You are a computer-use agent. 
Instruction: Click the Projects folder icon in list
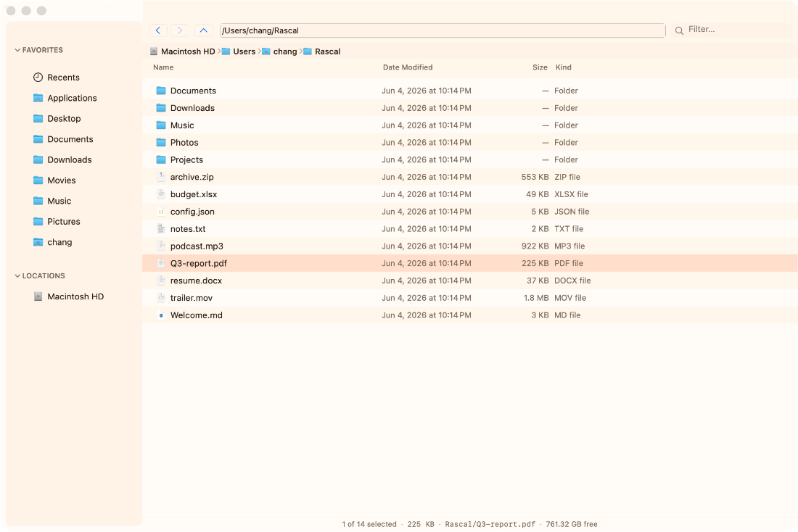tap(161, 159)
